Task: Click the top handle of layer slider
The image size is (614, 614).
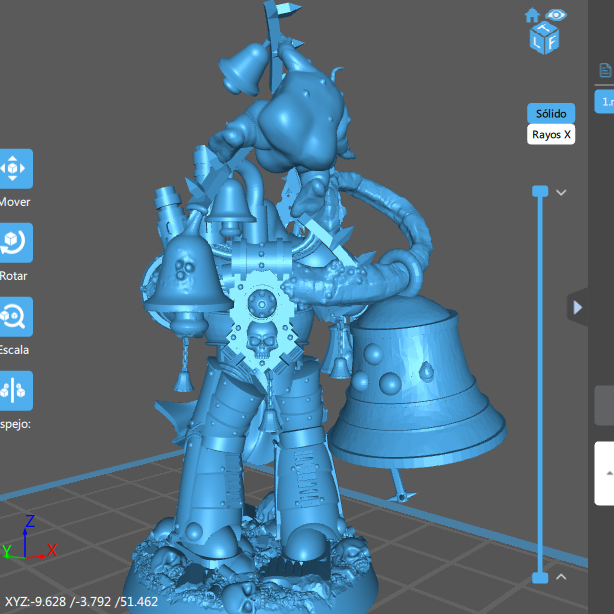Action: pyautogui.click(x=540, y=191)
